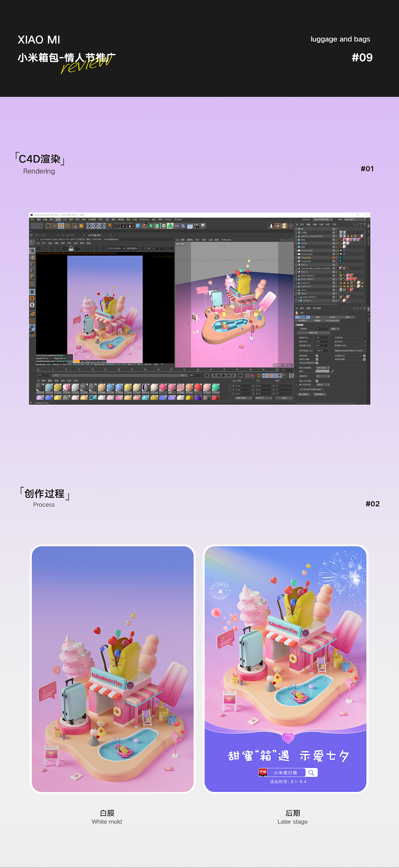399x868 pixels.
Task: Enable the 渲染LOD级别 checkbox
Action: click(364, 351)
